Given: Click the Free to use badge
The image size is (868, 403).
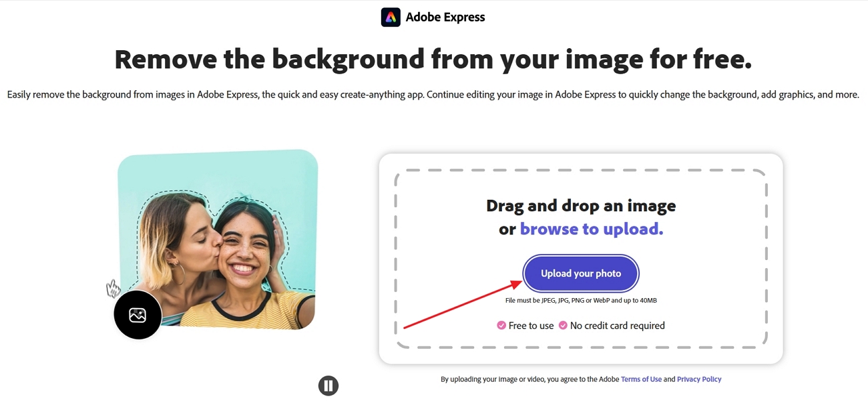Looking at the screenshot, I should [x=525, y=325].
